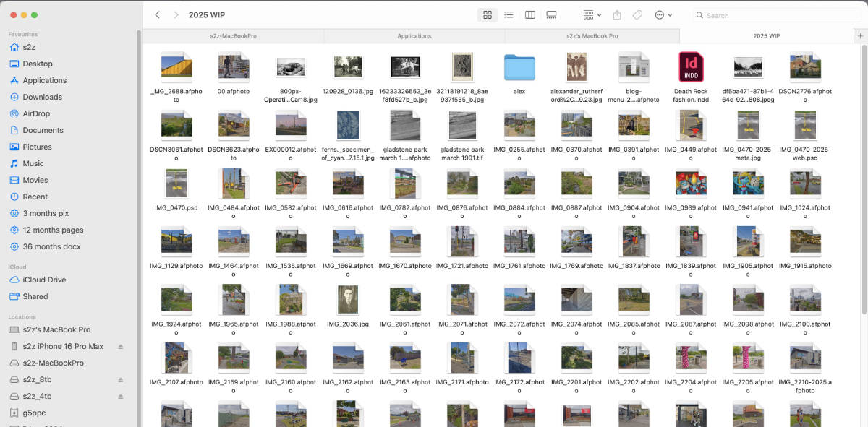868x427 pixels.
Task: Select IMG_0470-2025-web.psd file
Action: (805, 126)
